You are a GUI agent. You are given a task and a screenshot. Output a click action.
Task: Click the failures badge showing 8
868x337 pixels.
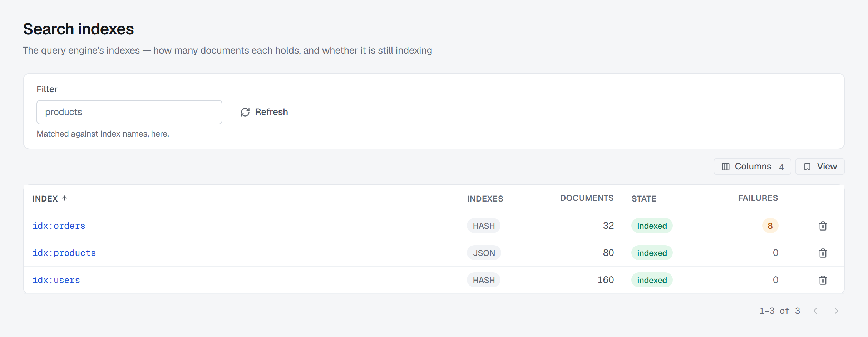(770, 226)
